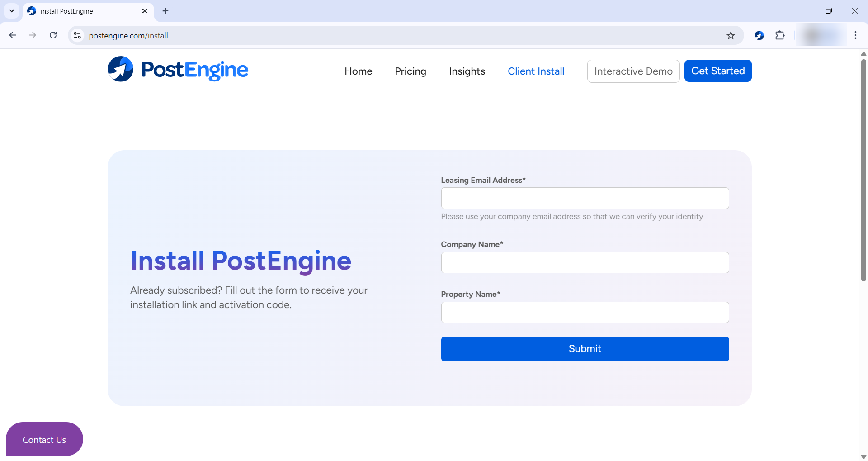The image size is (868, 461).
Task: Focus the Property Name field
Action: click(585, 312)
